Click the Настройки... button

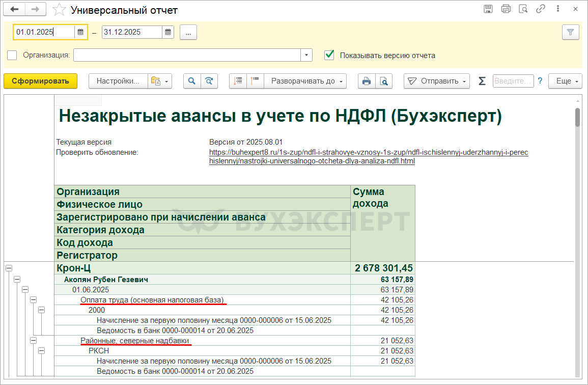pos(118,81)
